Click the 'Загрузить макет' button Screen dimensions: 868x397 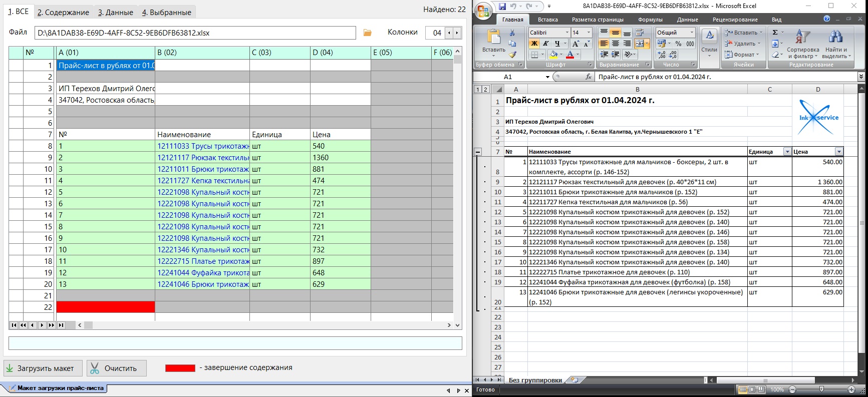click(x=40, y=368)
